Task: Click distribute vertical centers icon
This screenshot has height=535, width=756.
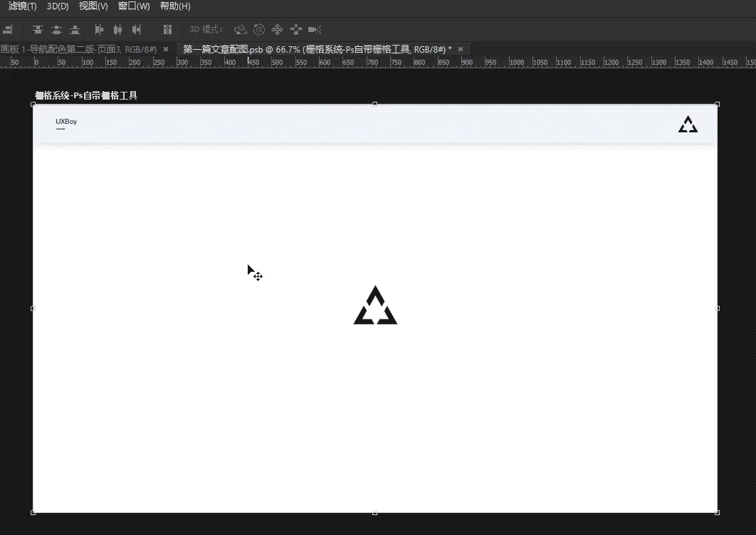Action: [x=56, y=30]
